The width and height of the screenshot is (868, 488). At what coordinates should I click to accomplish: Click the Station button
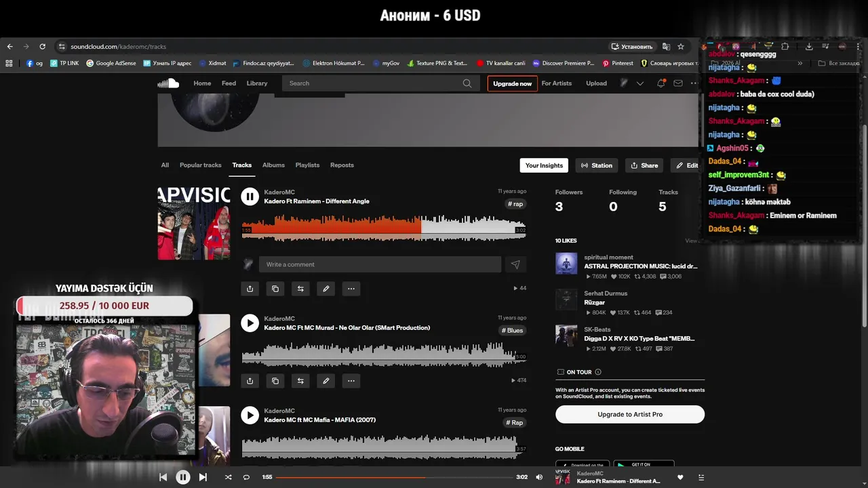597,165
